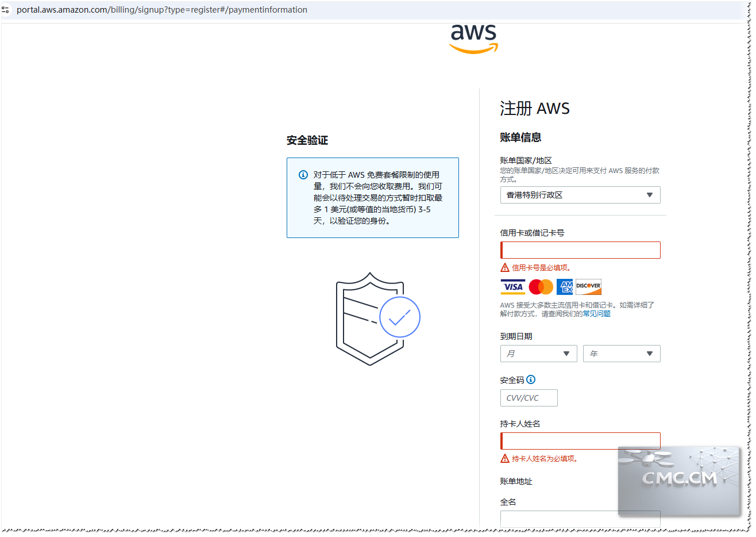Viewport: 756px width, 537px height.
Task: Click warning icon for 持卡人姓名为必填项
Action: click(505, 458)
